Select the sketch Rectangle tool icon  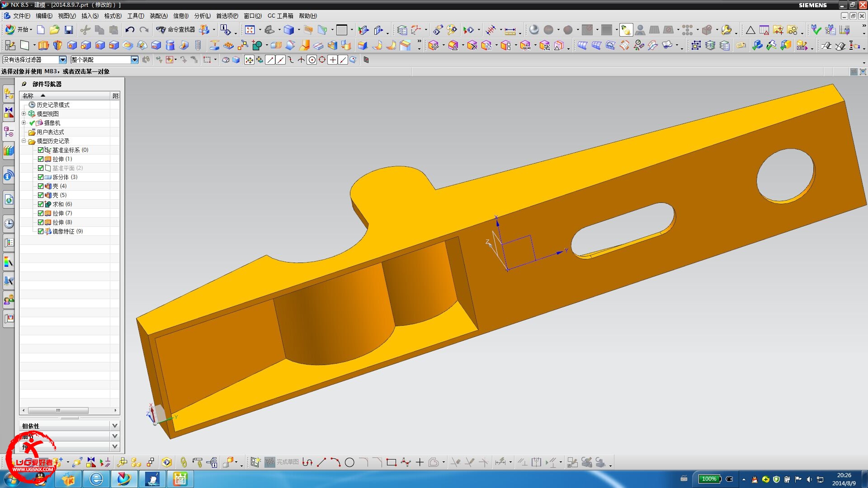(392, 462)
